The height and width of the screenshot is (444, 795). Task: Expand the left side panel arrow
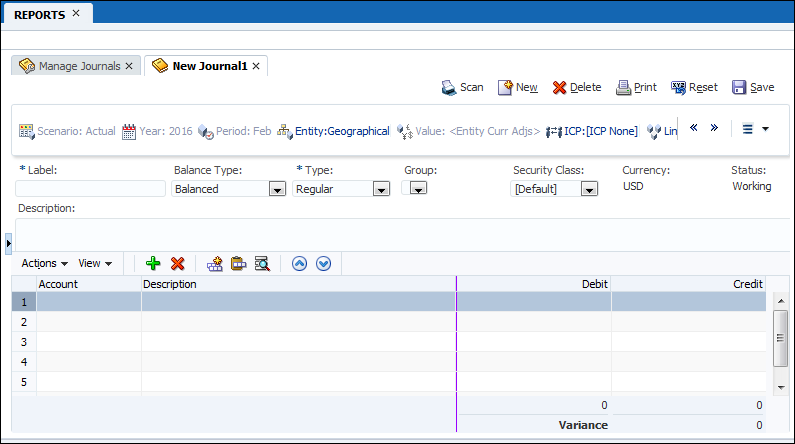8,243
